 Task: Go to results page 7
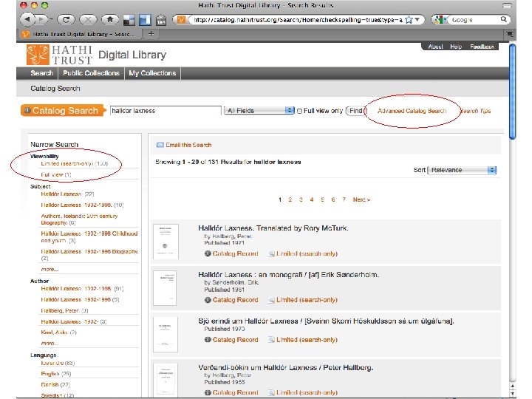pos(344,199)
